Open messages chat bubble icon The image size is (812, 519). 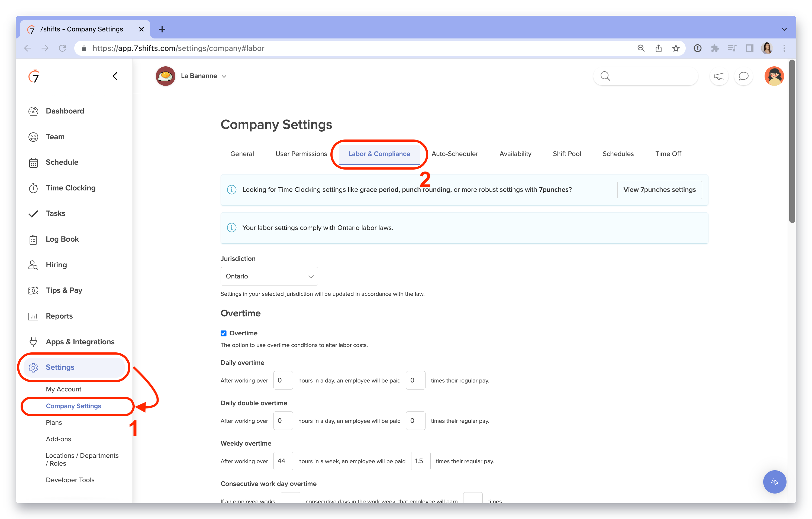743,76
